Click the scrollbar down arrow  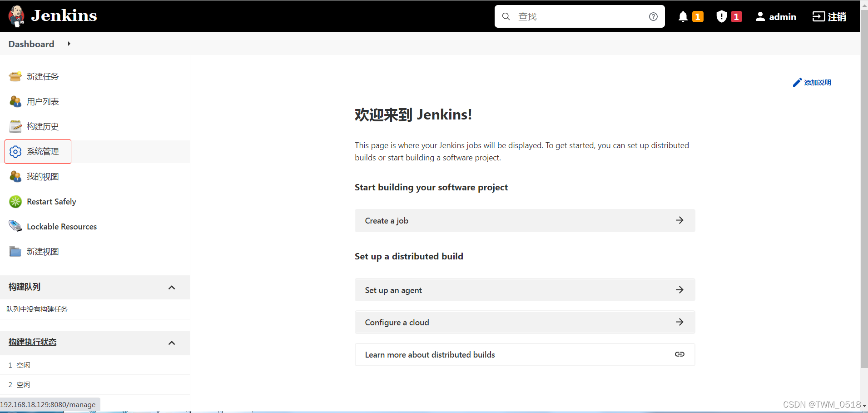coord(864,405)
